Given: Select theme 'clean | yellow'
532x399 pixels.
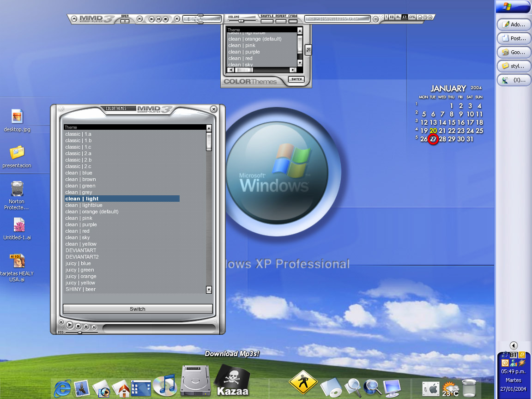Looking at the screenshot, I should tap(81, 244).
